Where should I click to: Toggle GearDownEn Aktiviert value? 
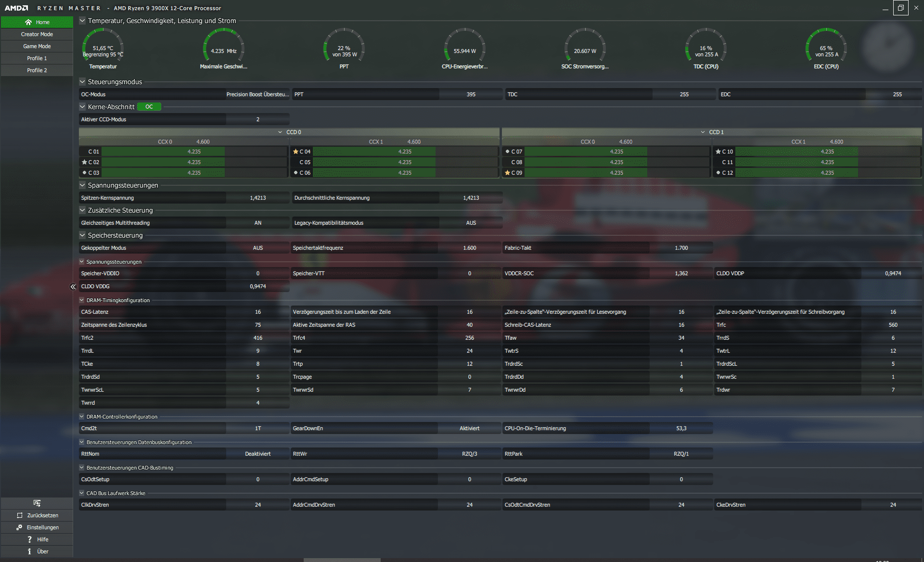click(469, 428)
